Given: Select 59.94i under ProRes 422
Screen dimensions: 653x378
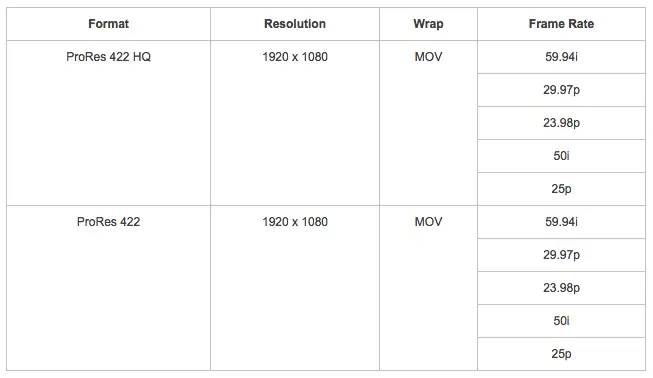Looking at the screenshot, I should (561, 221).
